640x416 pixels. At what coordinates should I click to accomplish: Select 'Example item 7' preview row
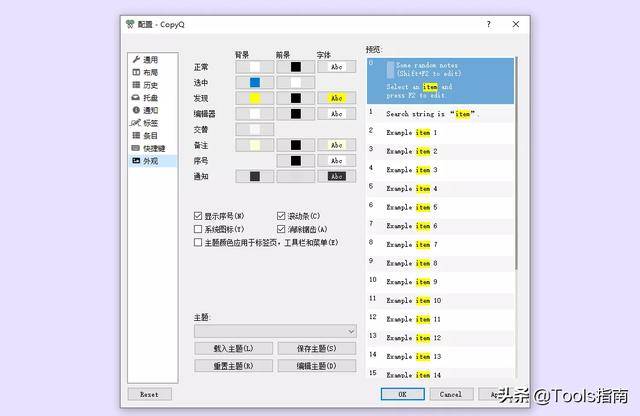(x=440, y=245)
